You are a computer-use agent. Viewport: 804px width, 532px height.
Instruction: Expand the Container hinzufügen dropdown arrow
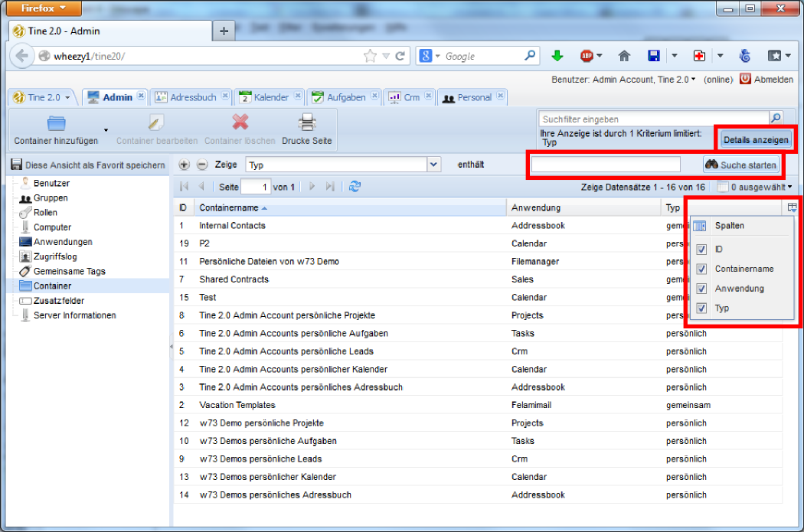click(x=106, y=129)
